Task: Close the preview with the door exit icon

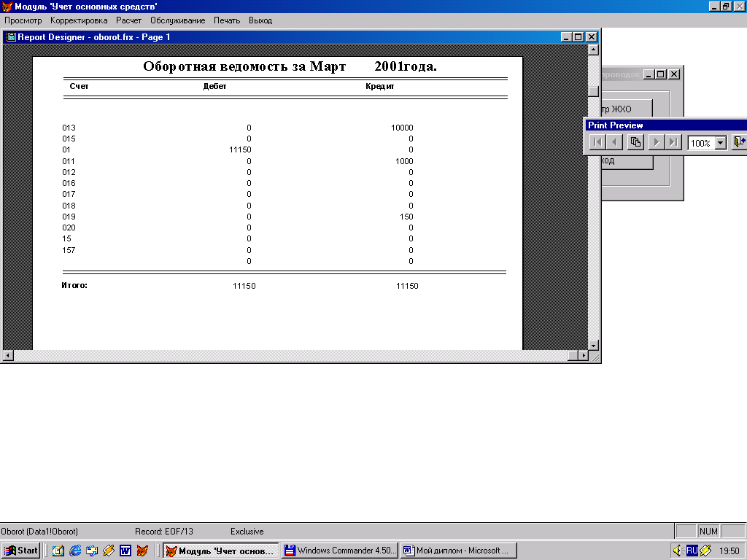Action: pos(739,142)
